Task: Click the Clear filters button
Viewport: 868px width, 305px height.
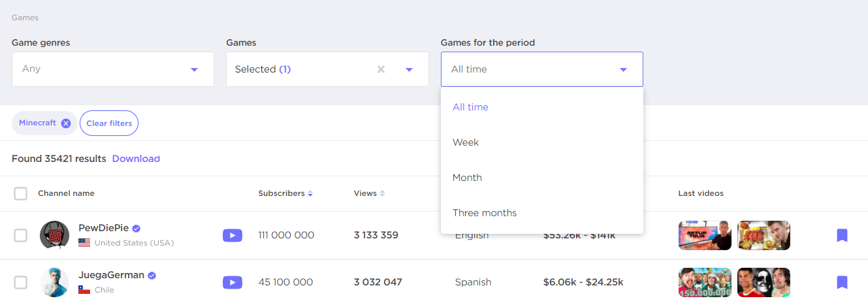Action: point(109,123)
